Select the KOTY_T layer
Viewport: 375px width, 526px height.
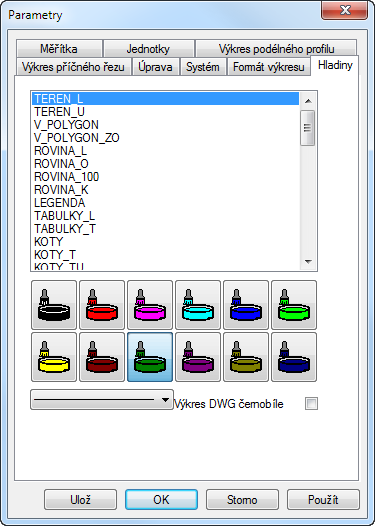(x=165, y=255)
